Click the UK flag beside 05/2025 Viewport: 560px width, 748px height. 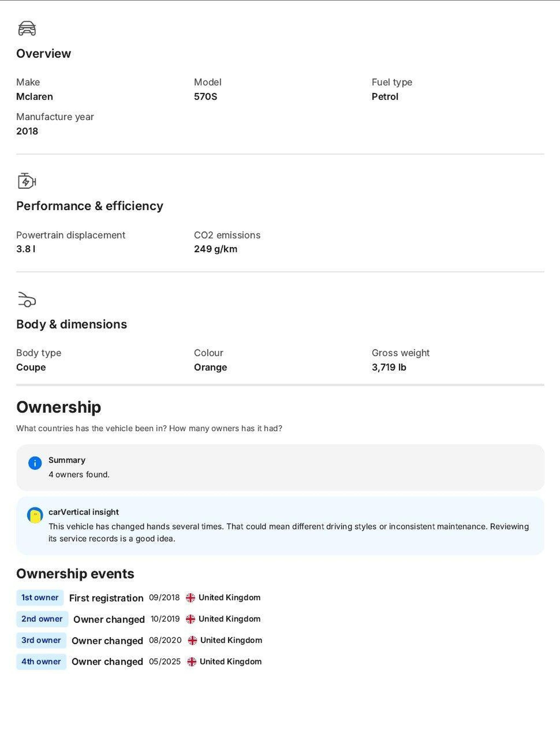click(192, 662)
